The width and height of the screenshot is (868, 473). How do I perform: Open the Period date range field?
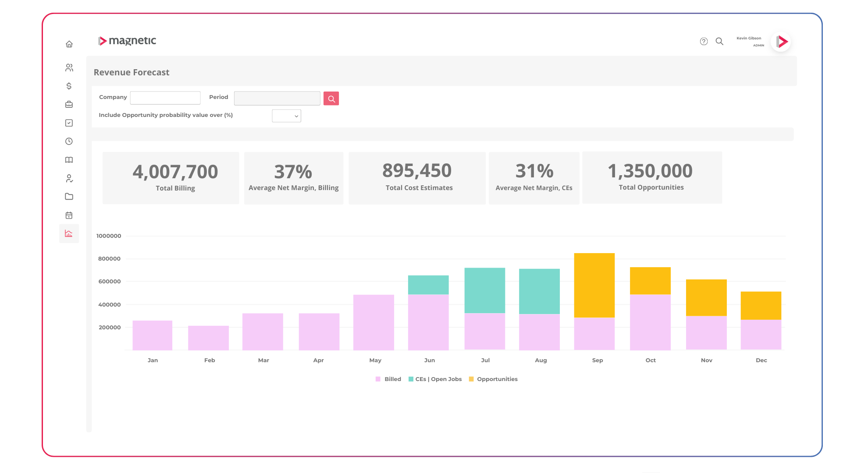pos(277,98)
